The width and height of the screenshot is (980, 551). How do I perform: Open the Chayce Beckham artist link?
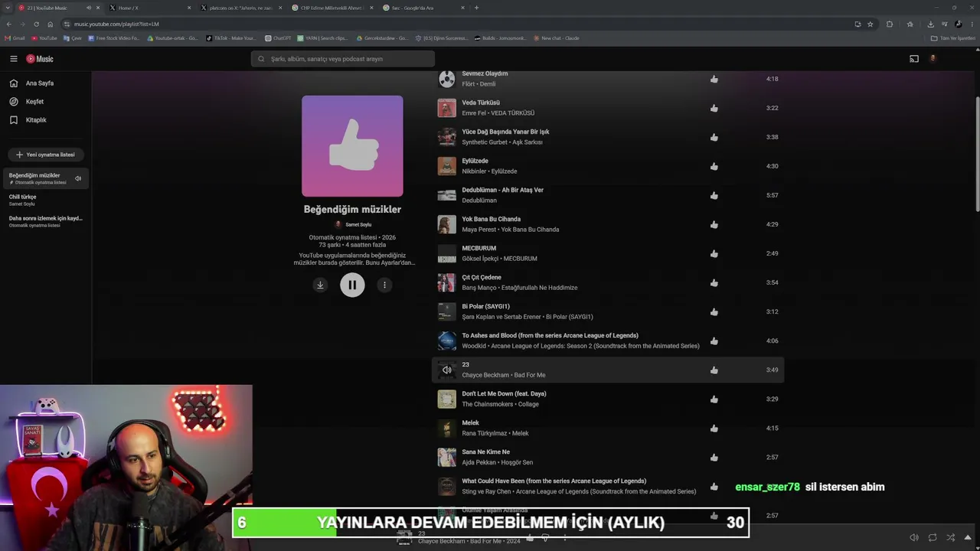485,375
